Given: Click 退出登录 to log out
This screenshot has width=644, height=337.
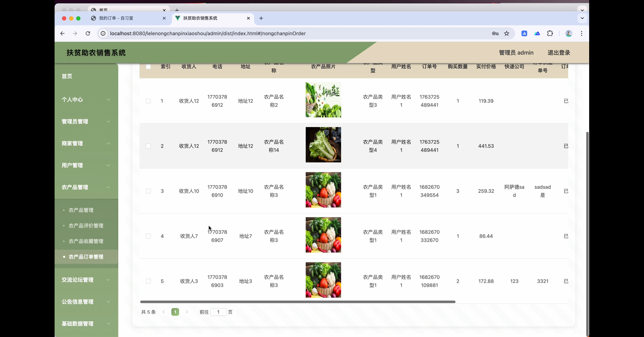Looking at the screenshot, I should (559, 53).
